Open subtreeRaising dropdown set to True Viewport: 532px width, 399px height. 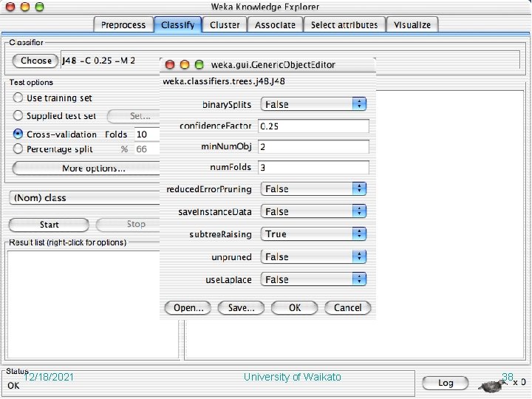(313, 233)
